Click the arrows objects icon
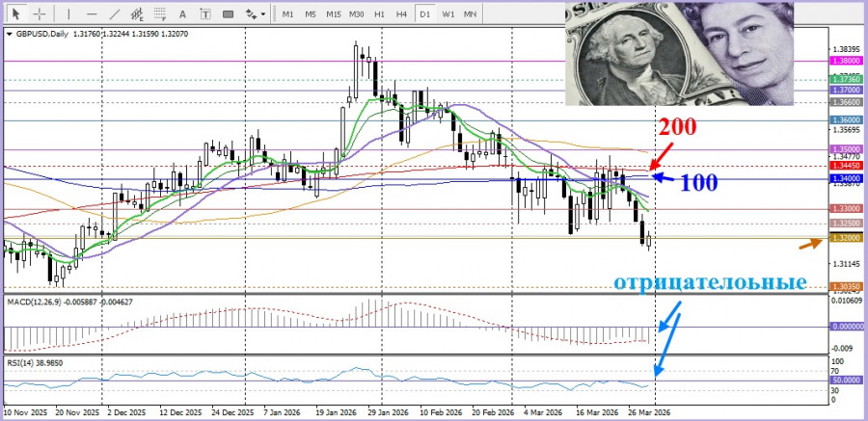 point(251,14)
